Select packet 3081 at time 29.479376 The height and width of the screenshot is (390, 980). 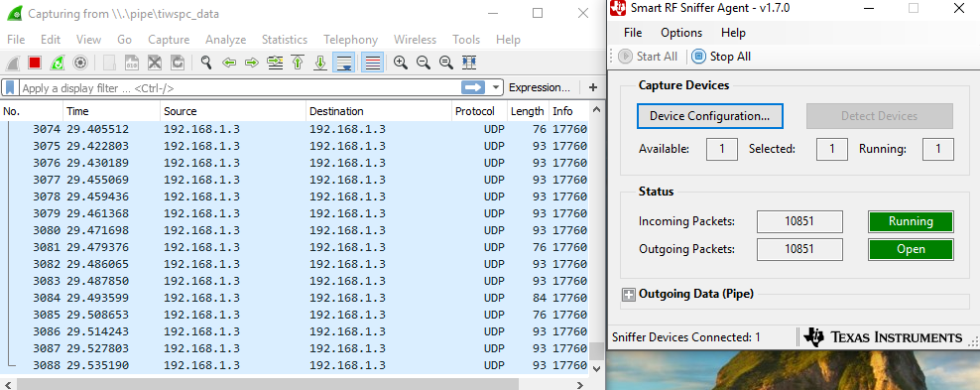294,247
